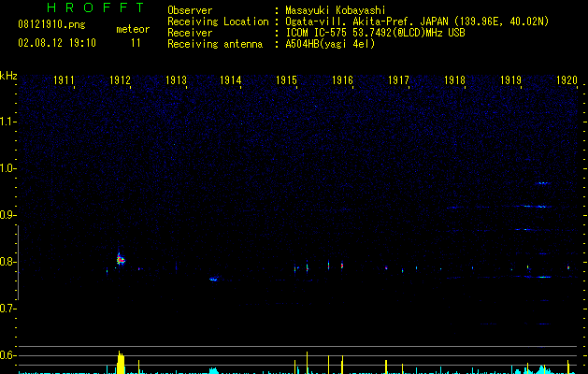Image resolution: width=588 pixels, height=374 pixels.
Task: Click the 1917 time axis marker
Action: [x=398, y=79]
